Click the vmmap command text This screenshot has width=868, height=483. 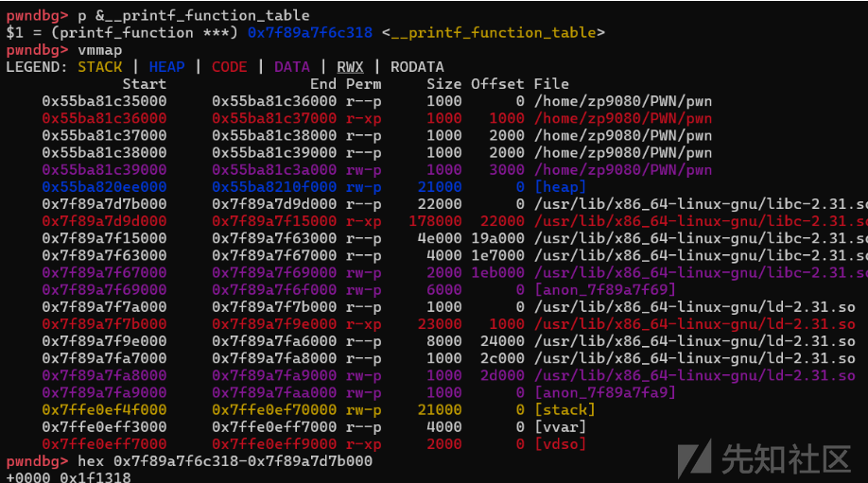pos(99,50)
